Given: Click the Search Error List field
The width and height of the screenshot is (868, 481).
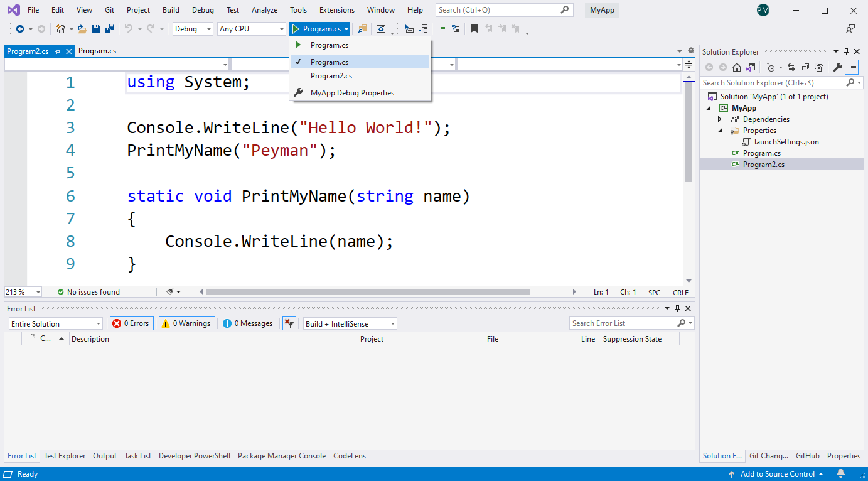Looking at the screenshot, I should (632, 323).
